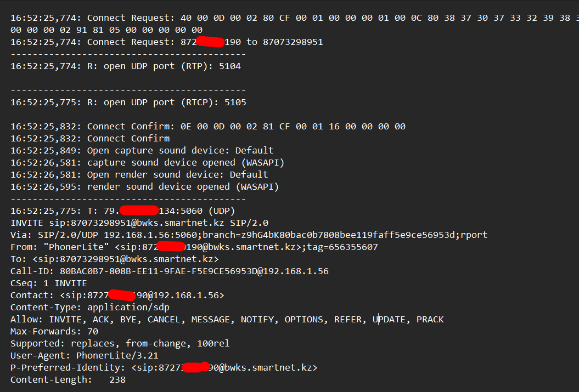Click the 'CSeq: 1 INVITE' line
The height and width of the screenshot is (392, 579).
[49, 283]
